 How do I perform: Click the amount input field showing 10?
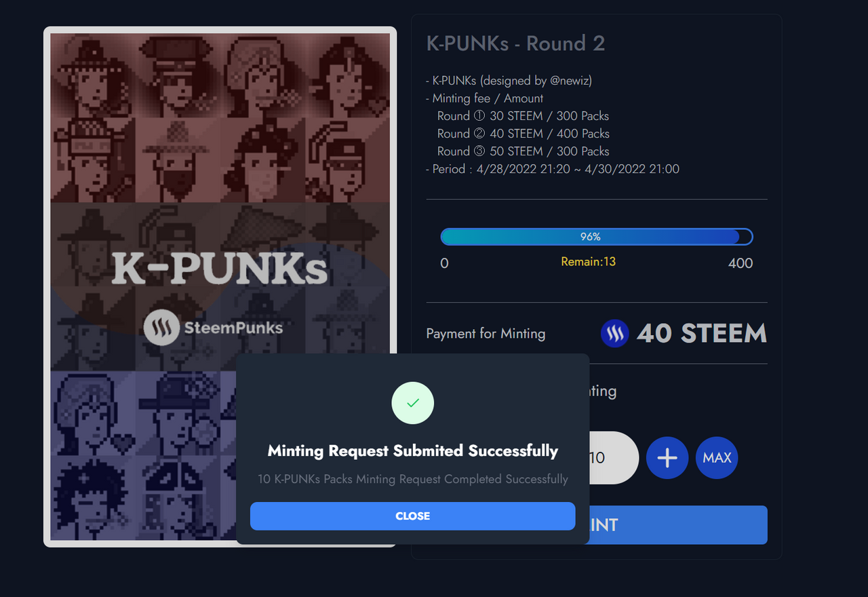613,458
